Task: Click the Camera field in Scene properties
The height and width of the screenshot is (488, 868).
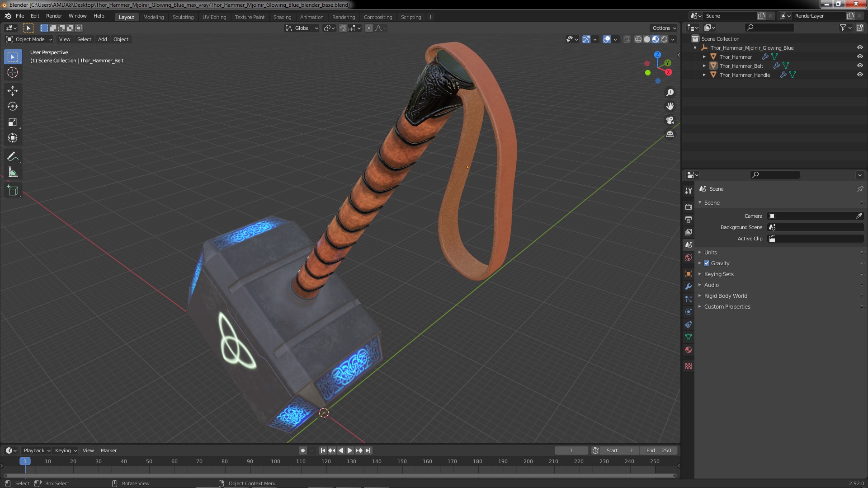Action: pyautogui.click(x=816, y=216)
